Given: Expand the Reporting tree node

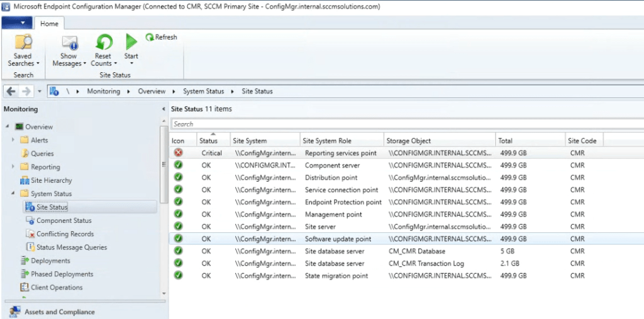Looking at the screenshot, I should coord(13,167).
